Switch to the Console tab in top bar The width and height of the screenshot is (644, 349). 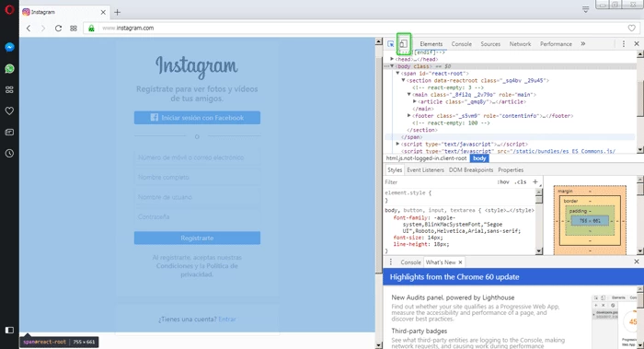click(461, 44)
